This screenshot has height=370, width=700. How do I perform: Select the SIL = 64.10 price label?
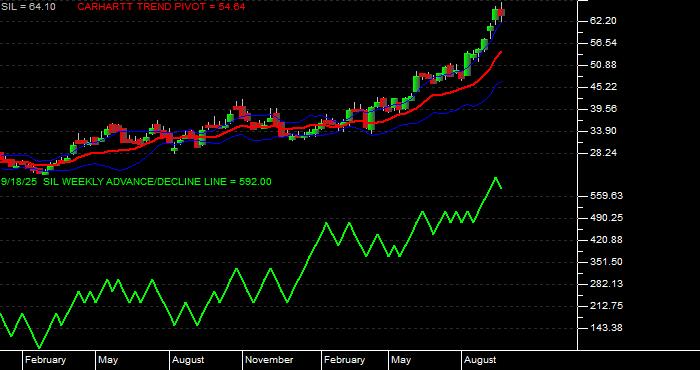coord(28,6)
